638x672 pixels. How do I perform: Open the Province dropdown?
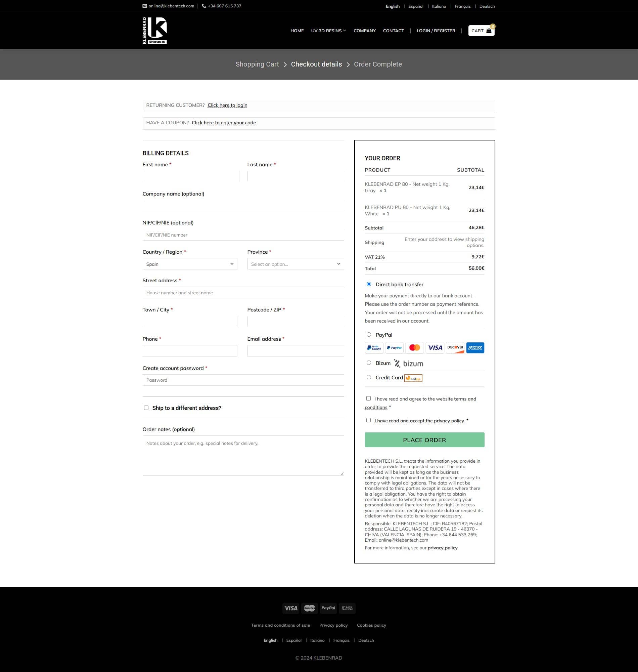[x=295, y=264]
